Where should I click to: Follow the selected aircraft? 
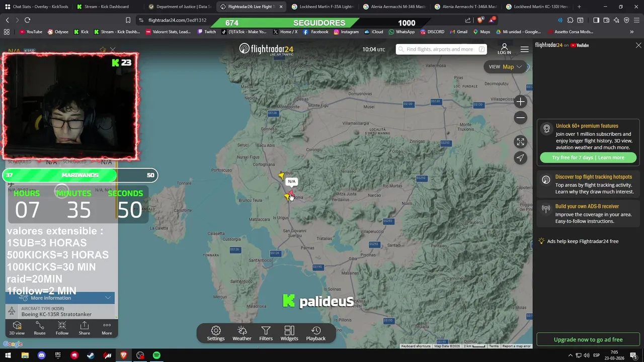coord(62,328)
